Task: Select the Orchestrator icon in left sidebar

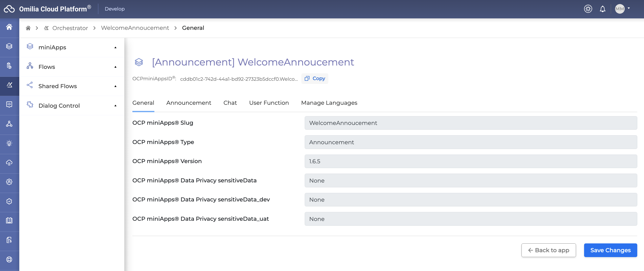Action: click(9, 85)
